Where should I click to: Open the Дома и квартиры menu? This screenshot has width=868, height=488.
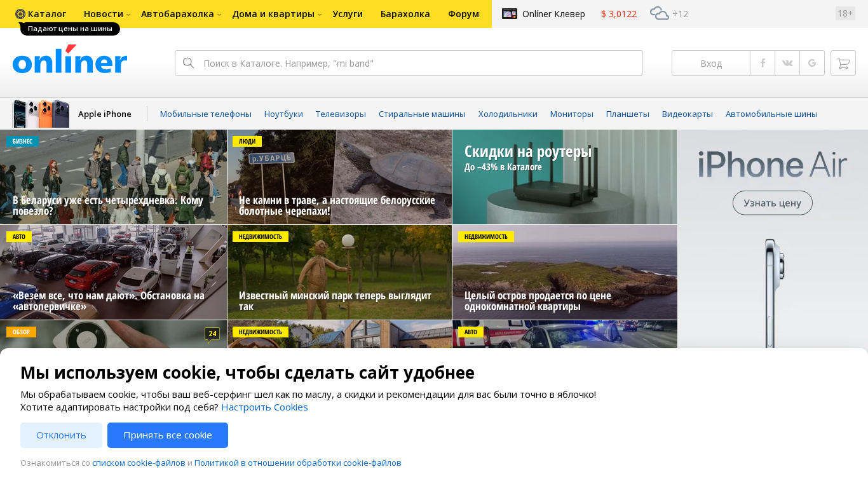tap(273, 14)
